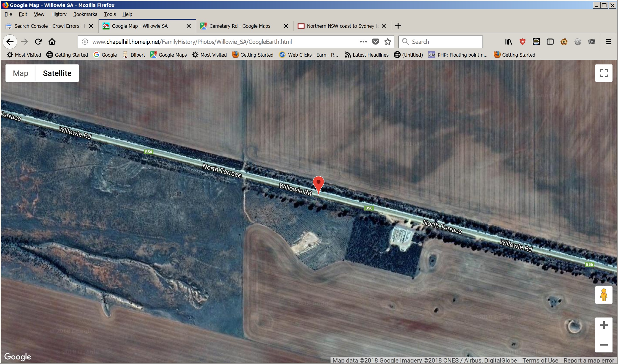Switch to Cemetery Rd Google Maps tab
618x364 pixels.
point(240,26)
